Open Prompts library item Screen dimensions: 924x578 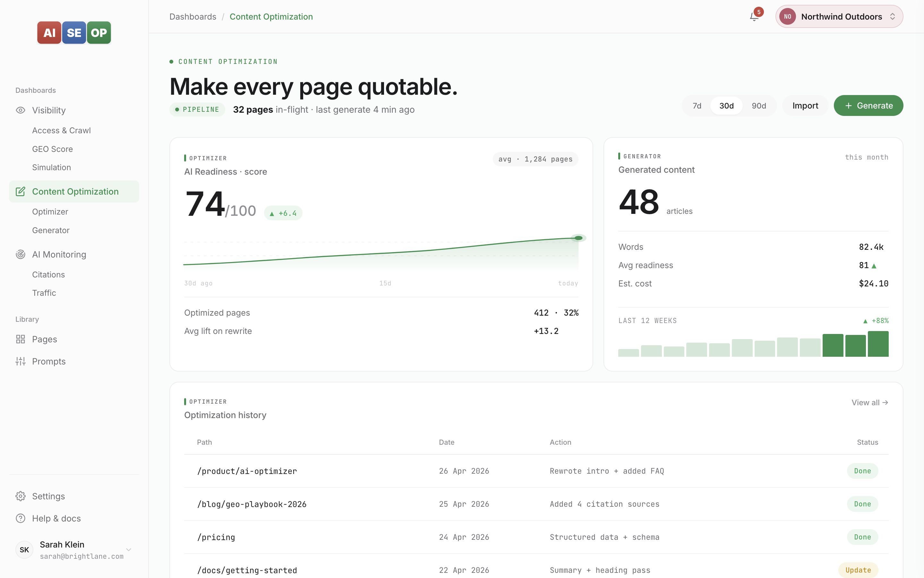coord(74,361)
